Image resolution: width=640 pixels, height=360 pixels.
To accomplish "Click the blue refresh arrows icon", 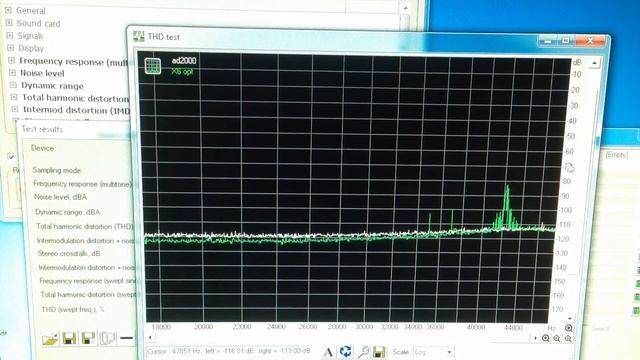I will 345,351.
